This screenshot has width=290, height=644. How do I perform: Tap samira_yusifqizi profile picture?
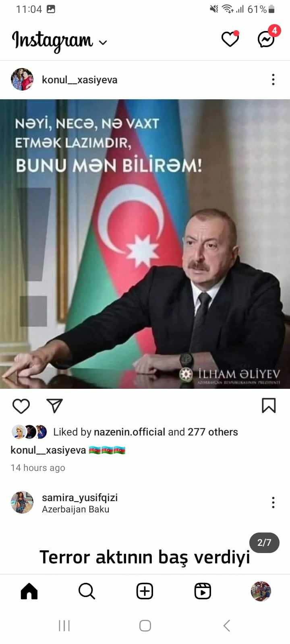pos(22,502)
